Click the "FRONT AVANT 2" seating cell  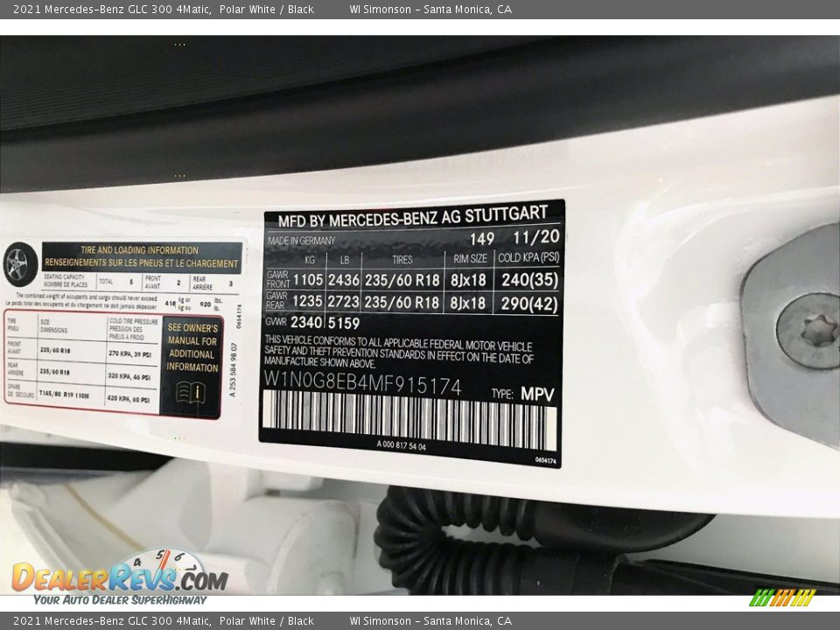coord(163,283)
